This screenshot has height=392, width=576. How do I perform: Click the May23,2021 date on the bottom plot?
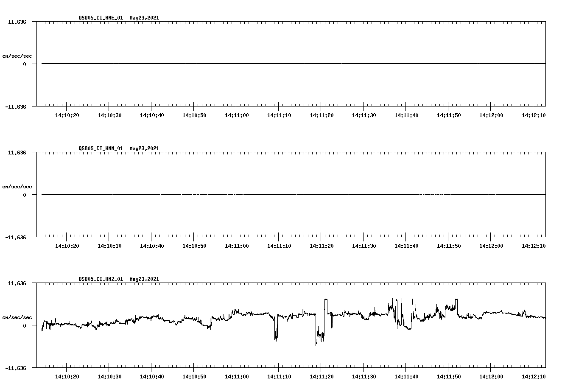click(144, 279)
